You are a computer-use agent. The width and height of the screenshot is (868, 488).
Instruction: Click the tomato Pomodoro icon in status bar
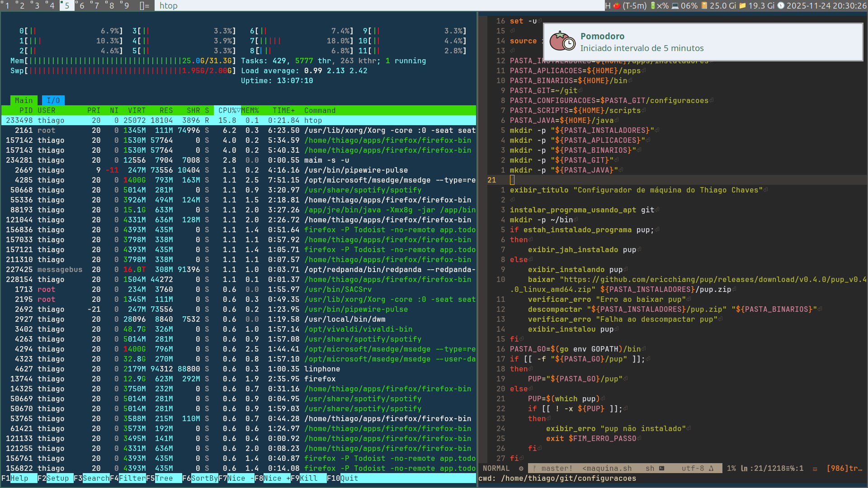pos(617,5)
